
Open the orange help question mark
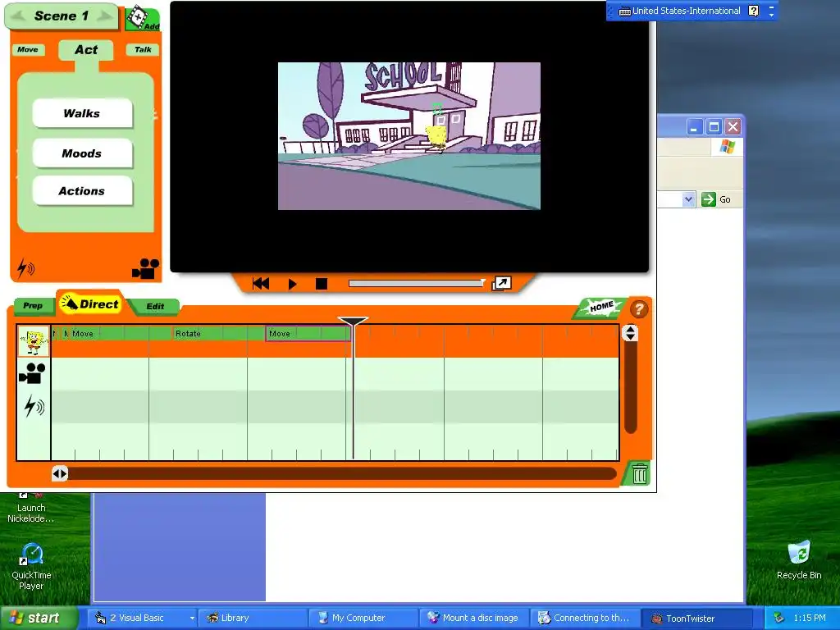tap(638, 309)
